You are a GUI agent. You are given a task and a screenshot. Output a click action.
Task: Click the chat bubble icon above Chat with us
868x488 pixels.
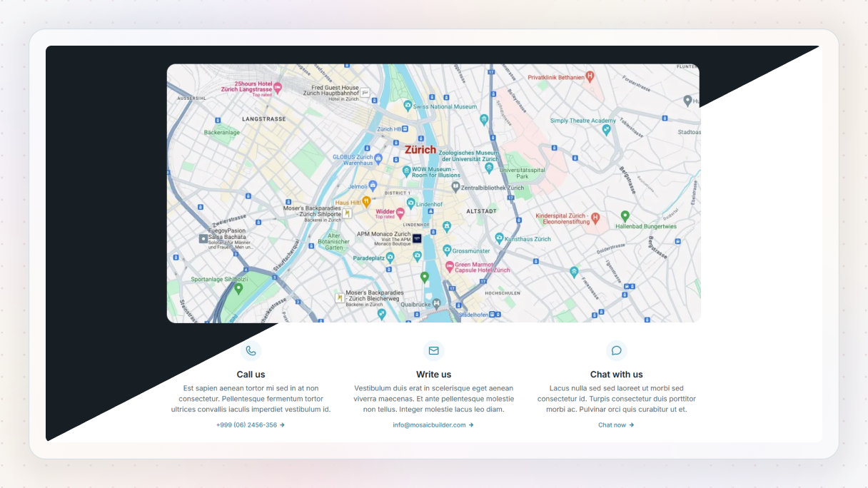point(616,350)
